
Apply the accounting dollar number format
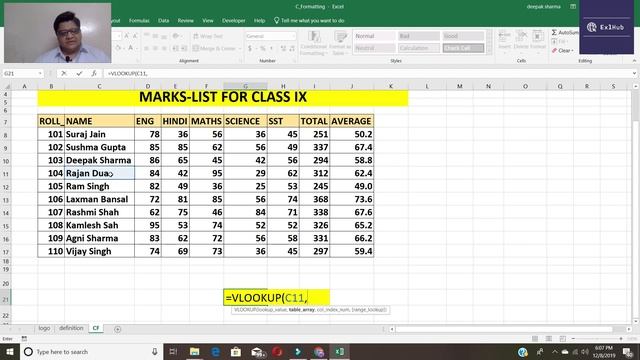pyautogui.click(x=250, y=49)
